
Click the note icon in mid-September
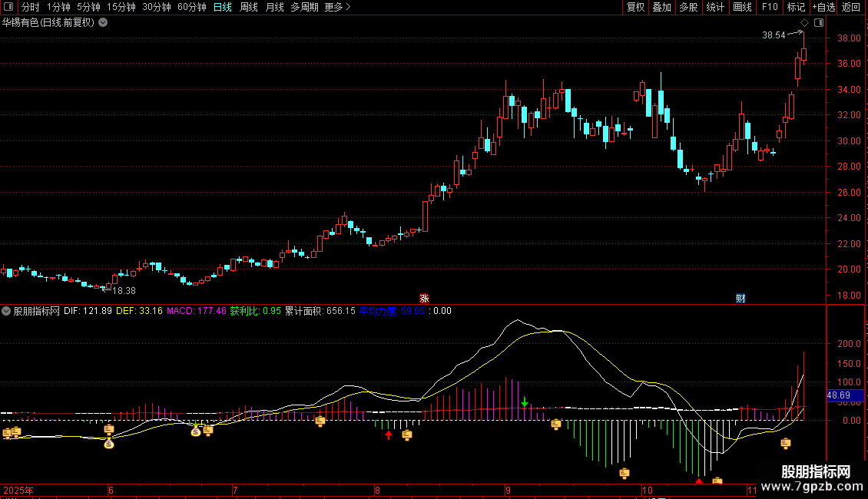pos(556,425)
